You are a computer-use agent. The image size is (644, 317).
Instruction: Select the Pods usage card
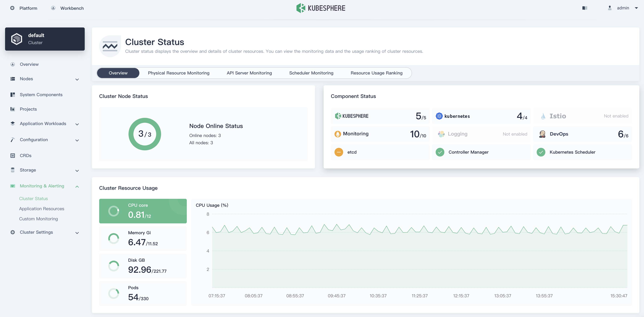tap(143, 294)
